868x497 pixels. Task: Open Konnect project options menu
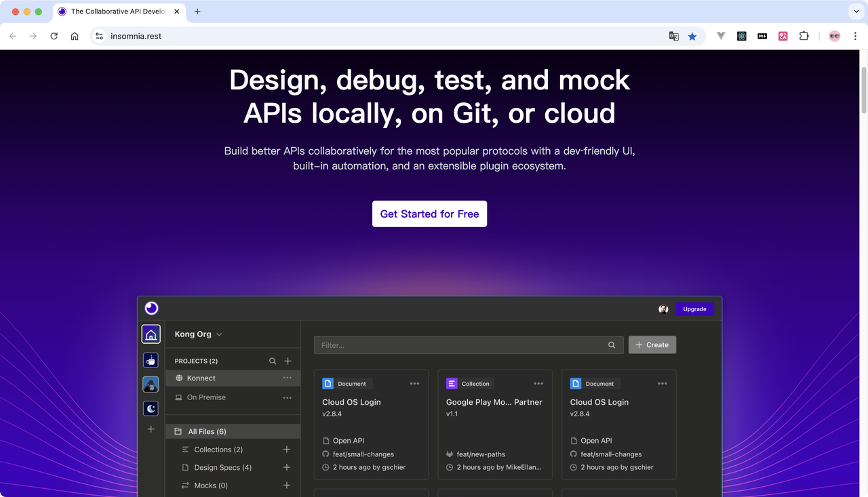pos(287,378)
